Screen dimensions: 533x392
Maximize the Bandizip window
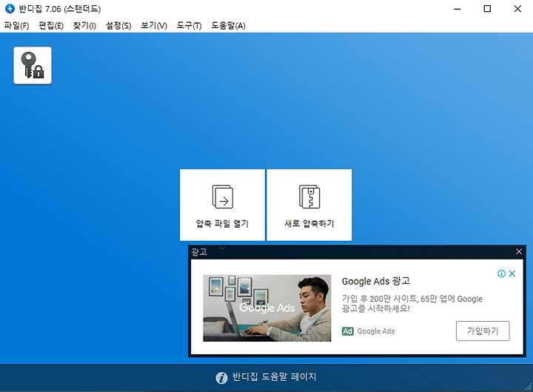point(487,9)
